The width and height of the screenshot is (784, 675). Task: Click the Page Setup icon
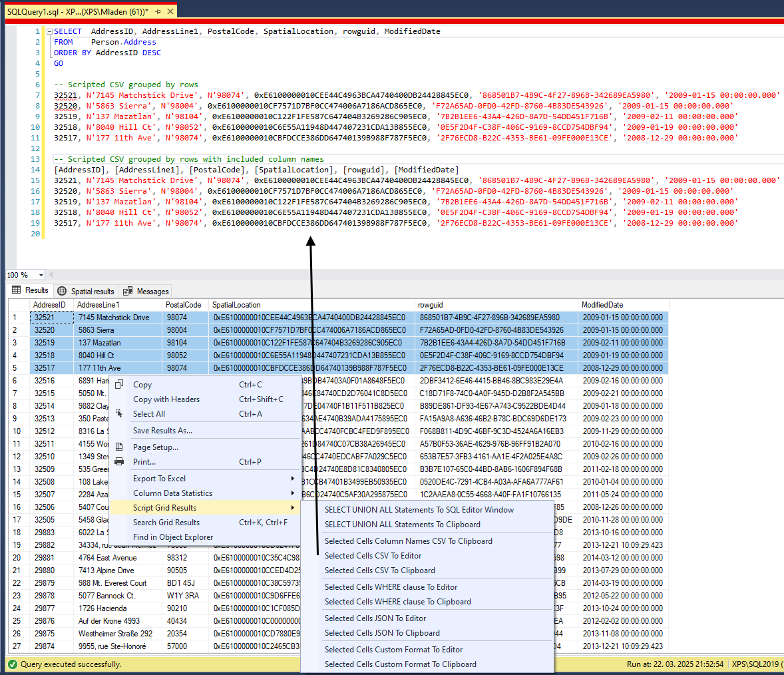coord(119,447)
